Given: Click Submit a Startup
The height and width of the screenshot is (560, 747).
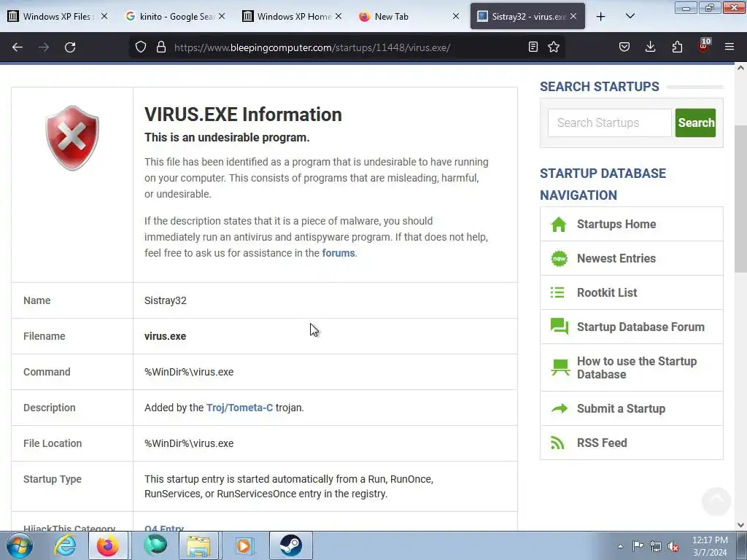Looking at the screenshot, I should (621, 408).
